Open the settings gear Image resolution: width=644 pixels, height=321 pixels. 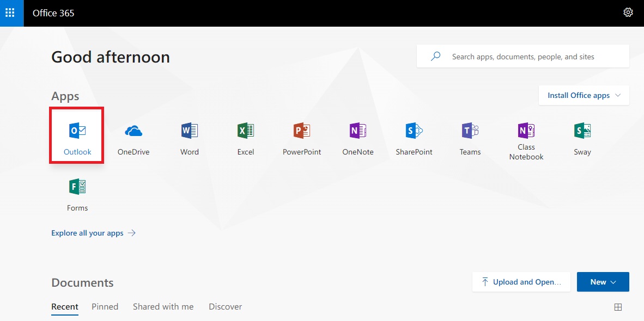coord(628,13)
